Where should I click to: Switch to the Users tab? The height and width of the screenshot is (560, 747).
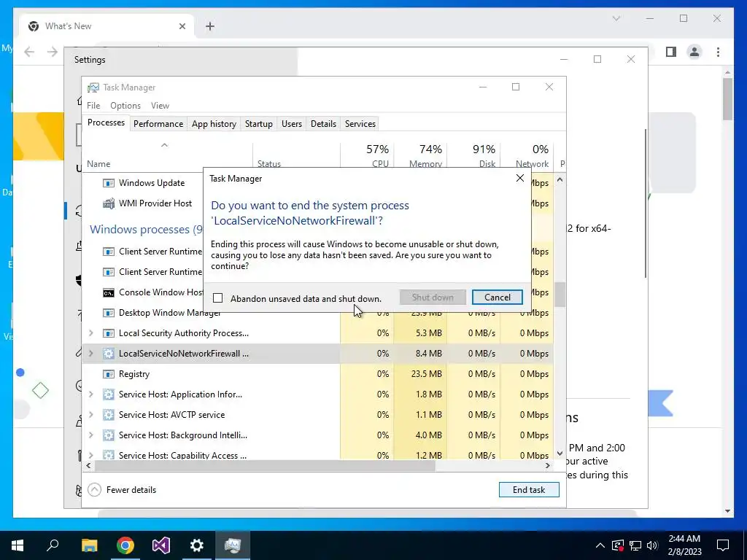[292, 124]
